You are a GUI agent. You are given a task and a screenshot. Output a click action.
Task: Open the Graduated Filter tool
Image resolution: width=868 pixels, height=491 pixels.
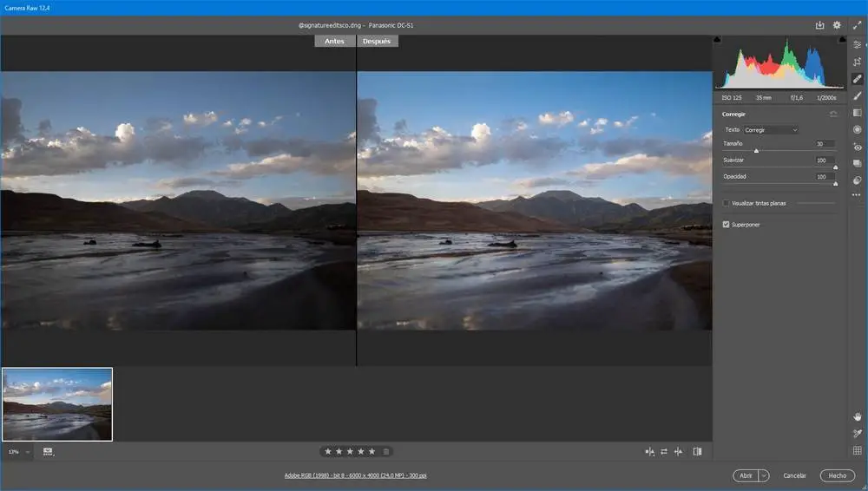[858, 113]
